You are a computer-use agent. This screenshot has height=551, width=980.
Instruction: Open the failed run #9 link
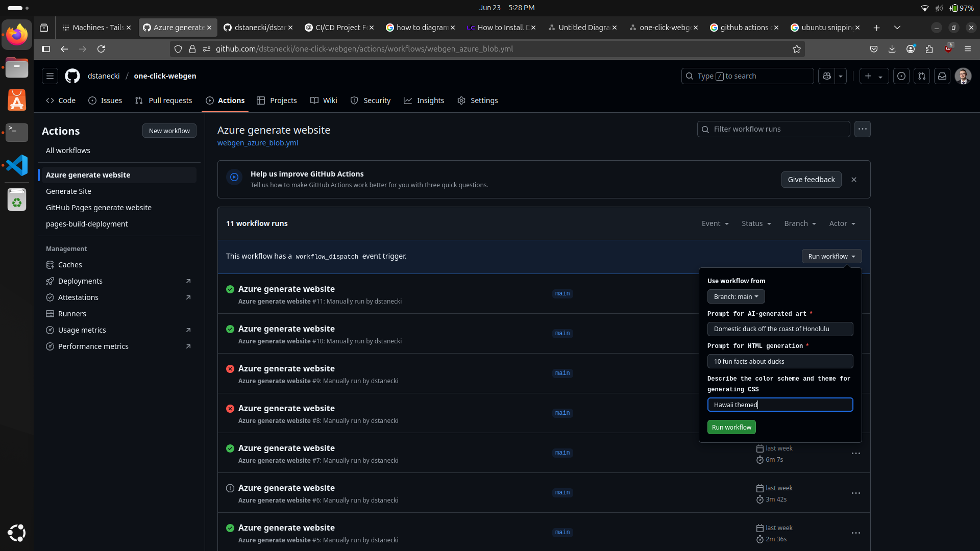286,368
